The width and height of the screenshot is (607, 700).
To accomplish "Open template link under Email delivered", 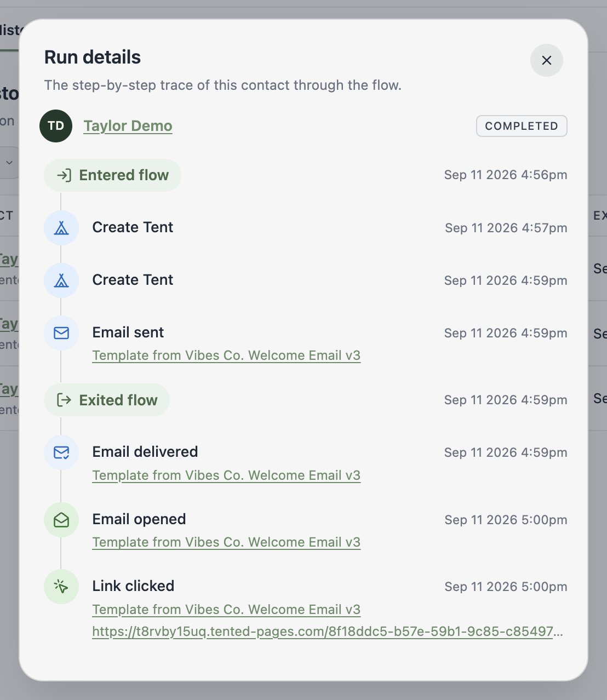I will click(x=226, y=475).
